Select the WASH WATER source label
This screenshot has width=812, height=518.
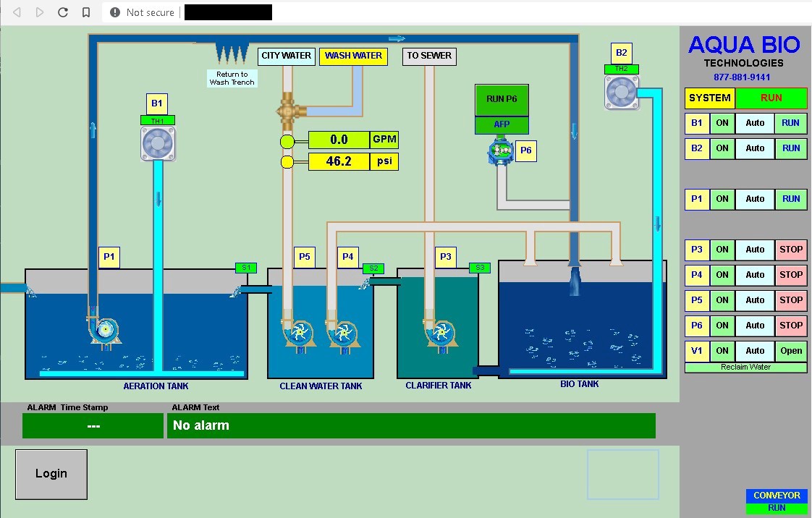click(x=354, y=56)
